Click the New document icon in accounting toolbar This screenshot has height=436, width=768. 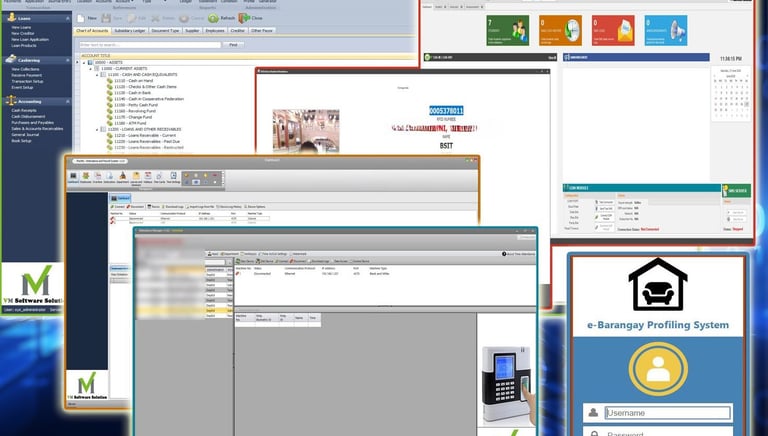pos(81,18)
